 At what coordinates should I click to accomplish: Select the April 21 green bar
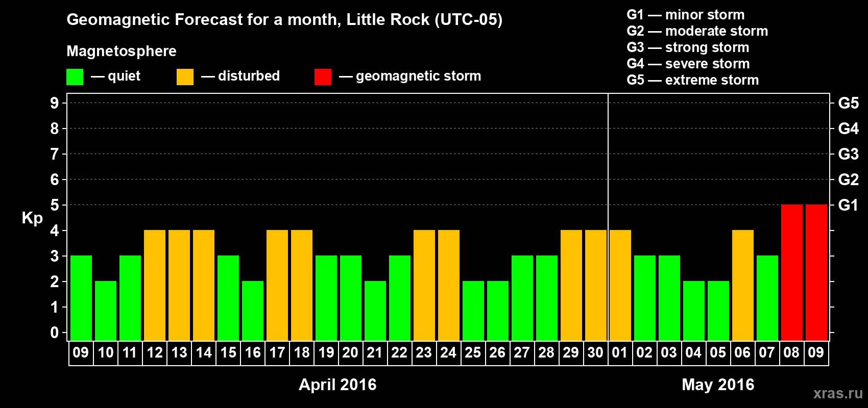pos(375,311)
